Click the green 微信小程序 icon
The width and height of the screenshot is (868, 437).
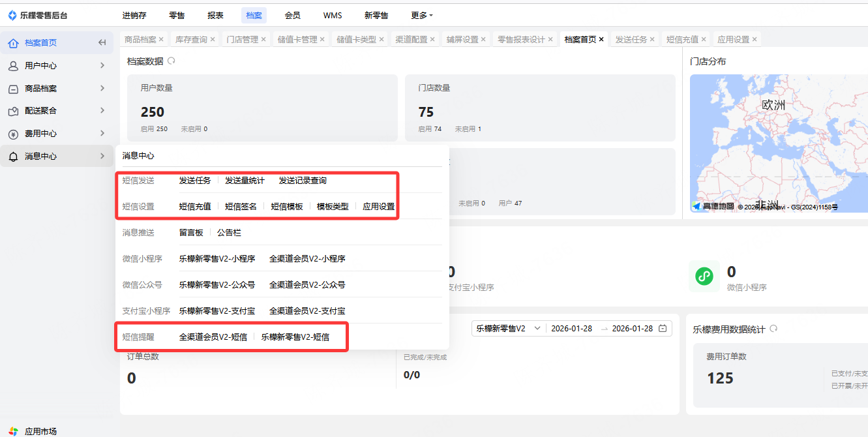click(704, 277)
